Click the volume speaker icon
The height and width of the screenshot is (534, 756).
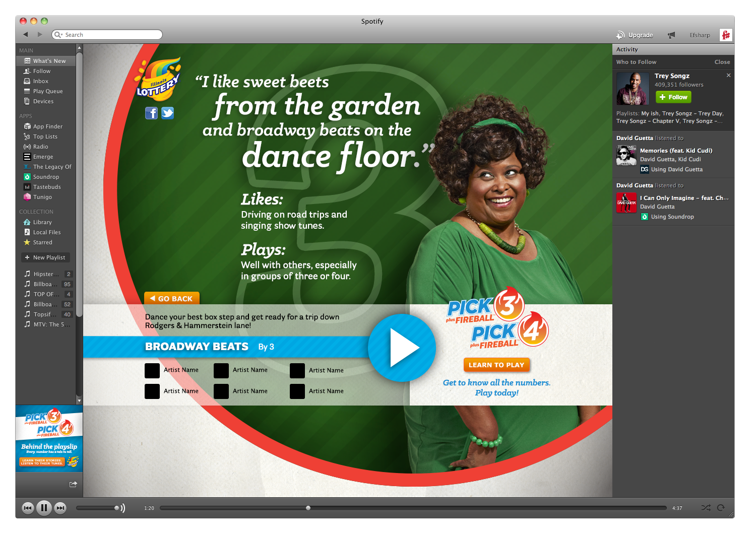click(122, 508)
